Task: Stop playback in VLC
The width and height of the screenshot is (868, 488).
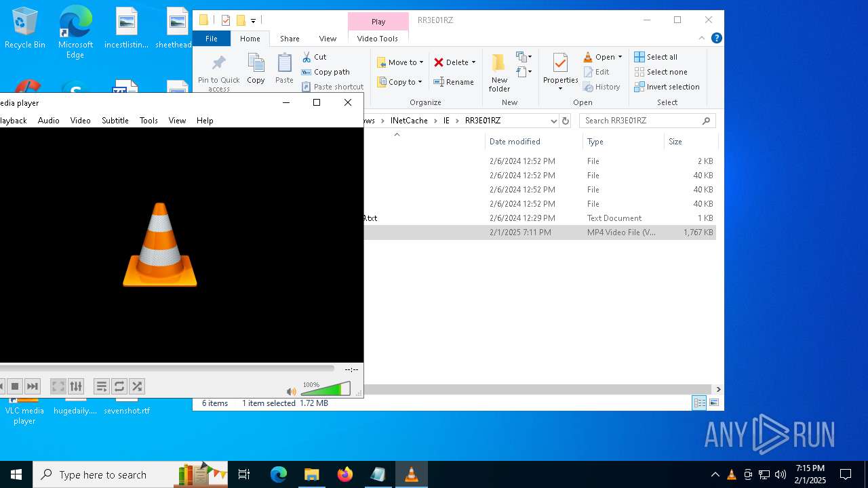Action: click(x=15, y=386)
